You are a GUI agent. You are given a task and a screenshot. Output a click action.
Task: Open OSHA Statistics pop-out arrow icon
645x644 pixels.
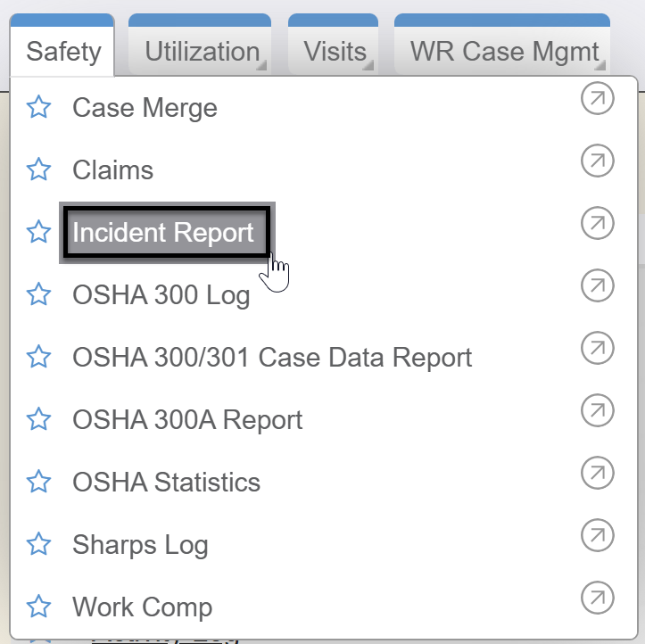click(597, 474)
